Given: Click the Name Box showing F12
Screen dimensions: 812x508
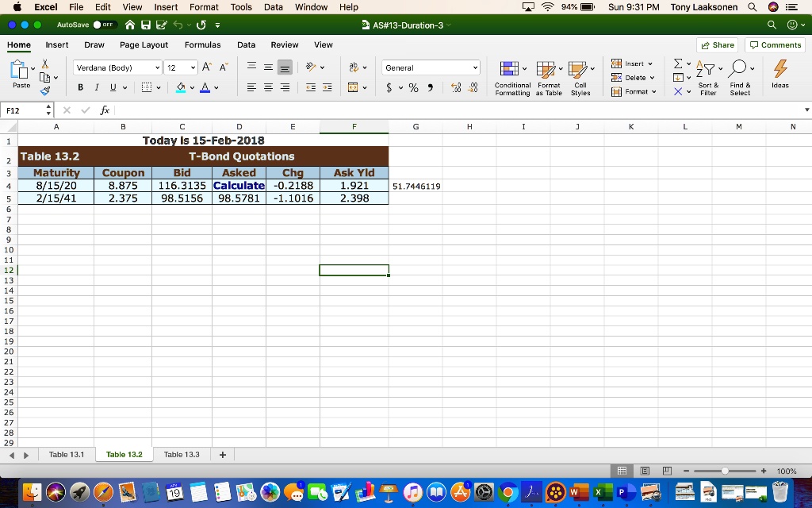Looking at the screenshot, I should pyautogui.click(x=27, y=110).
